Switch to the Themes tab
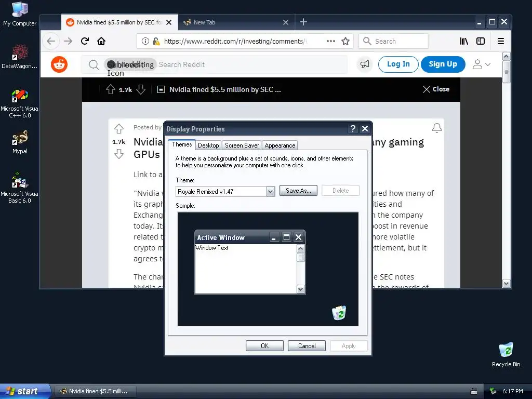 click(182, 144)
